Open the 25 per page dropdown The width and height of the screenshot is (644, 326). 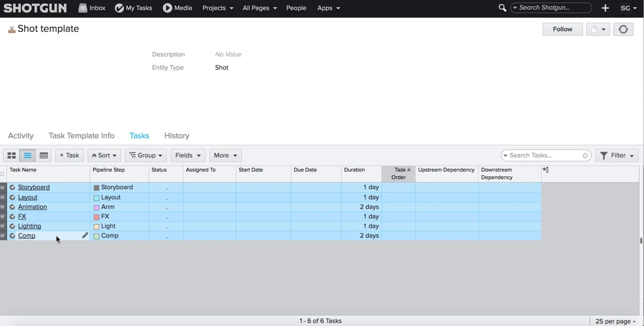tap(615, 321)
